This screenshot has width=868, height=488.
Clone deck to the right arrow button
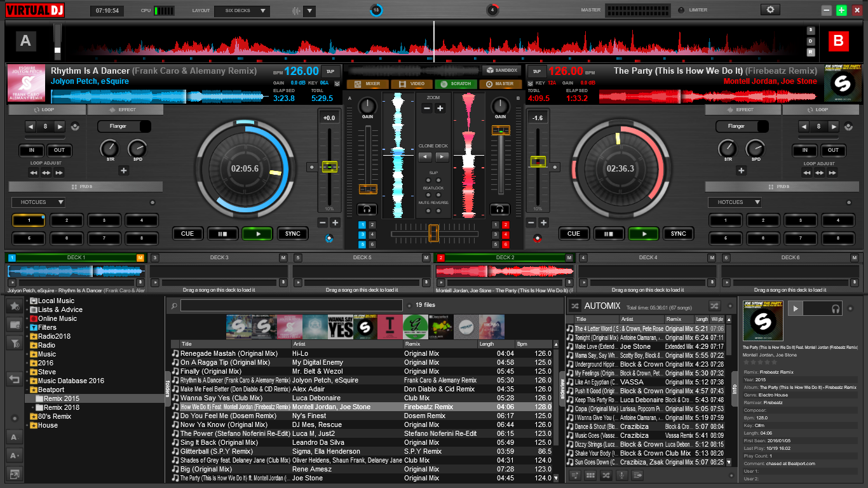(x=442, y=156)
